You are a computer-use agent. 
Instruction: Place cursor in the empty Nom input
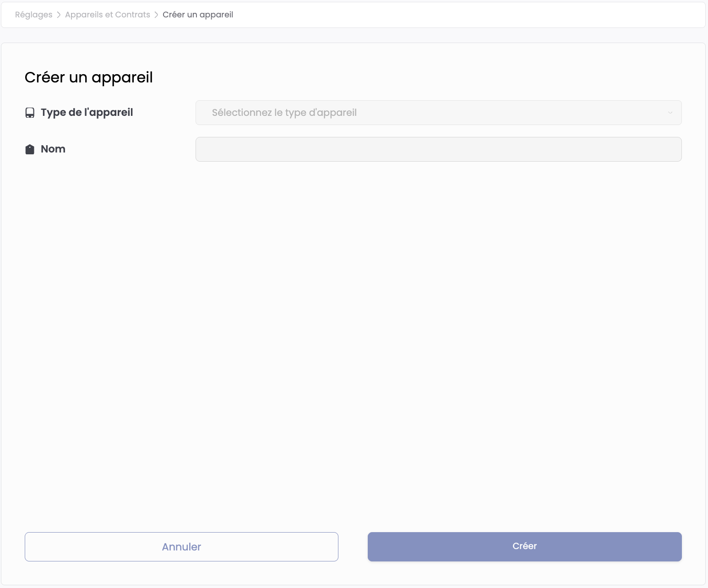pos(438,149)
